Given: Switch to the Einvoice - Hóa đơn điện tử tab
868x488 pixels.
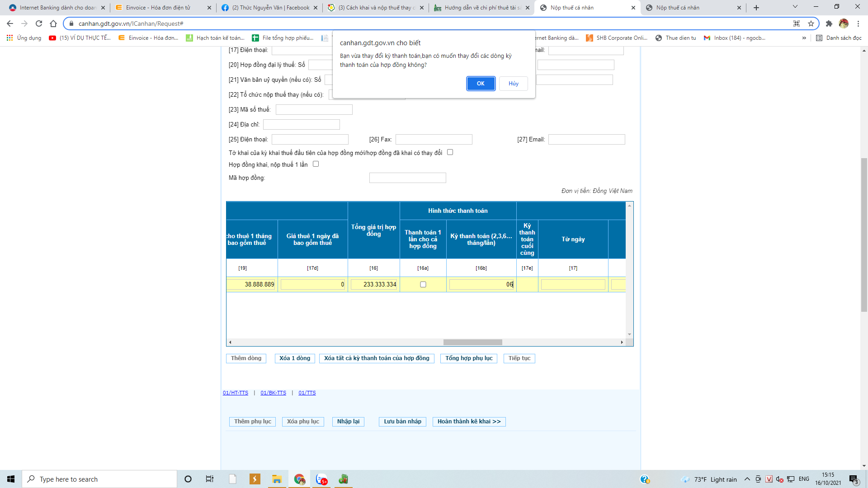Looking at the screenshot, I should point(158,8).
